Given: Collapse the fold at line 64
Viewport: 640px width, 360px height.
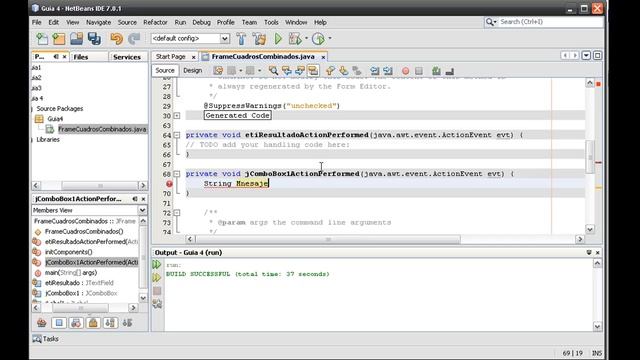Looking at the screenshot, I should pyautogui.click(x=177, y=135).
